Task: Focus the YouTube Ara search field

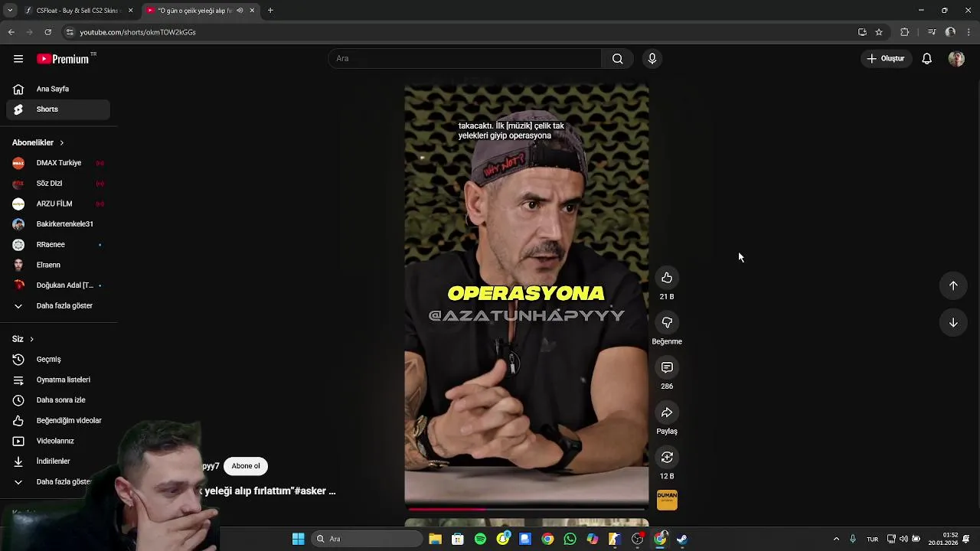Action: 465,59
